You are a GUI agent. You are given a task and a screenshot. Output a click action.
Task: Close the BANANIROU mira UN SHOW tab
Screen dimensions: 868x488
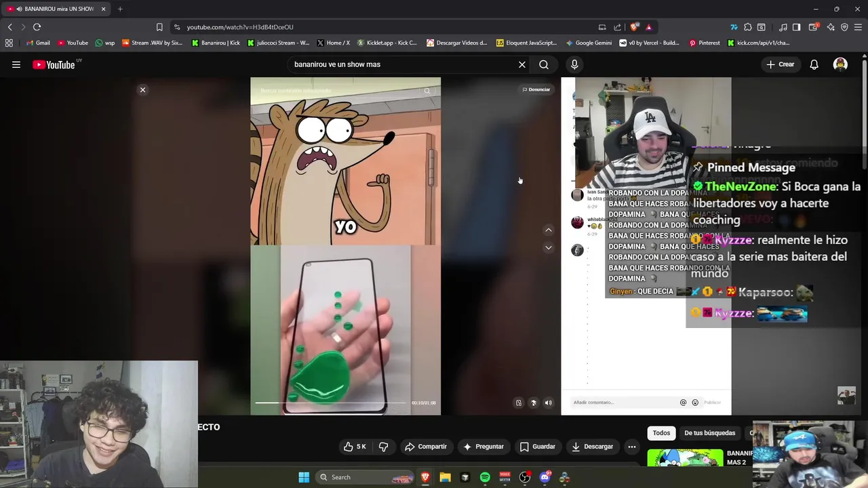pos(104,9)
